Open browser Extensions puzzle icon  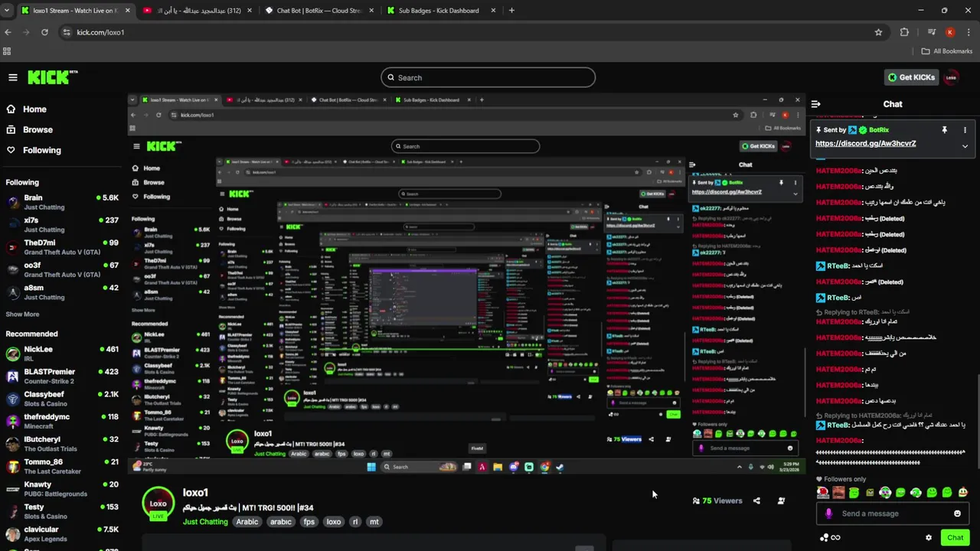[904, 32]
